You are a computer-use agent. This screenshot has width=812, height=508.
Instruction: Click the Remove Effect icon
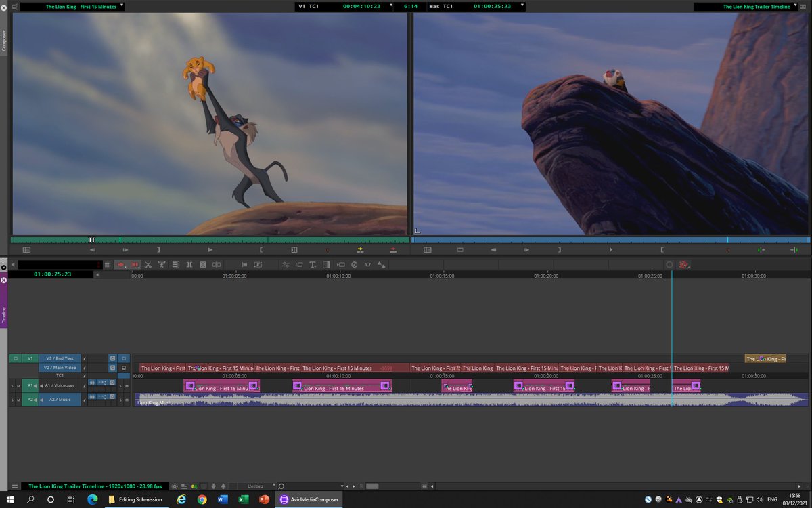354,264
